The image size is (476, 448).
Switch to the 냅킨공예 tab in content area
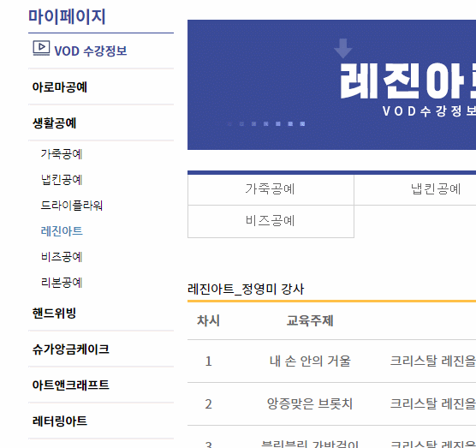pos(415,189)
